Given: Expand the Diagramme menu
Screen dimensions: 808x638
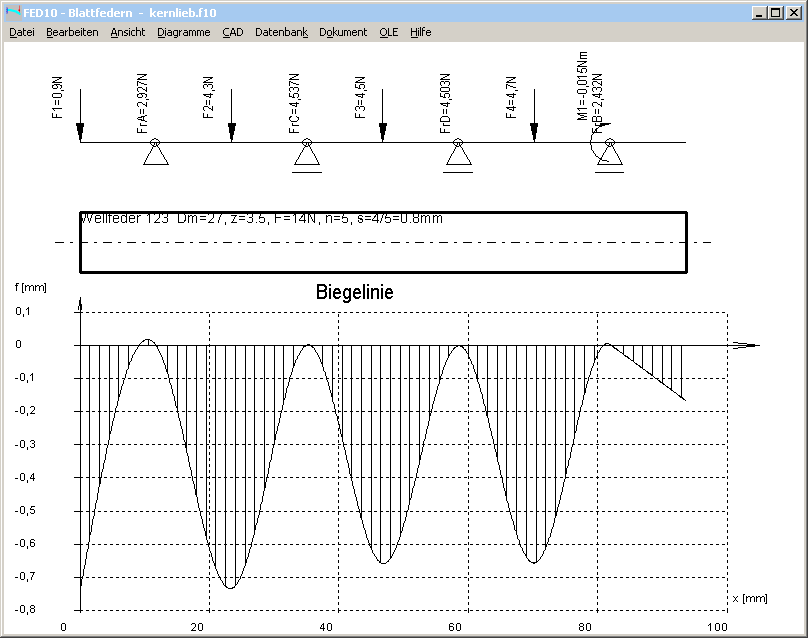Looking at the screenshot, I should click(x=184, y=32).
